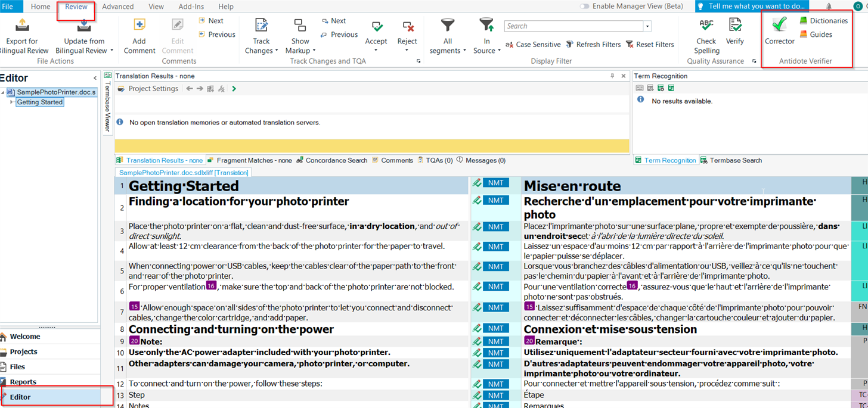Click the notifications bell icon
The image size is (868, 408).
(829, 7)
